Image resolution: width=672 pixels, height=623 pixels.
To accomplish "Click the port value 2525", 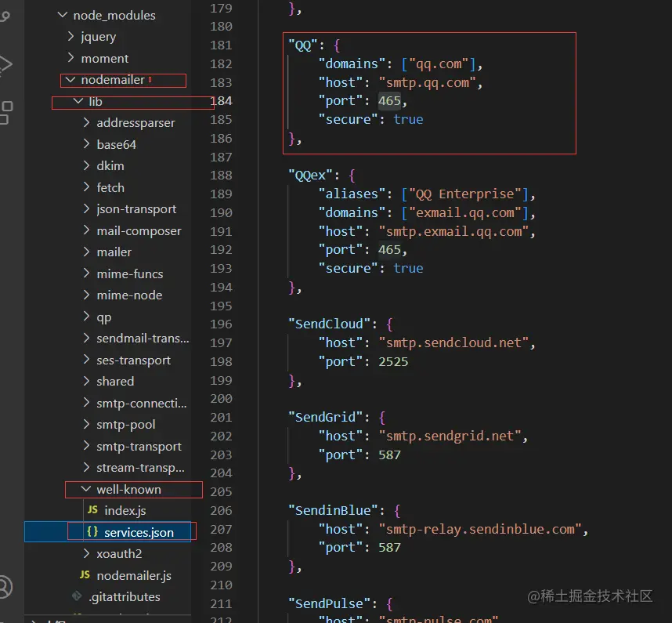I will pyautogui.click(x=393, y=361).
